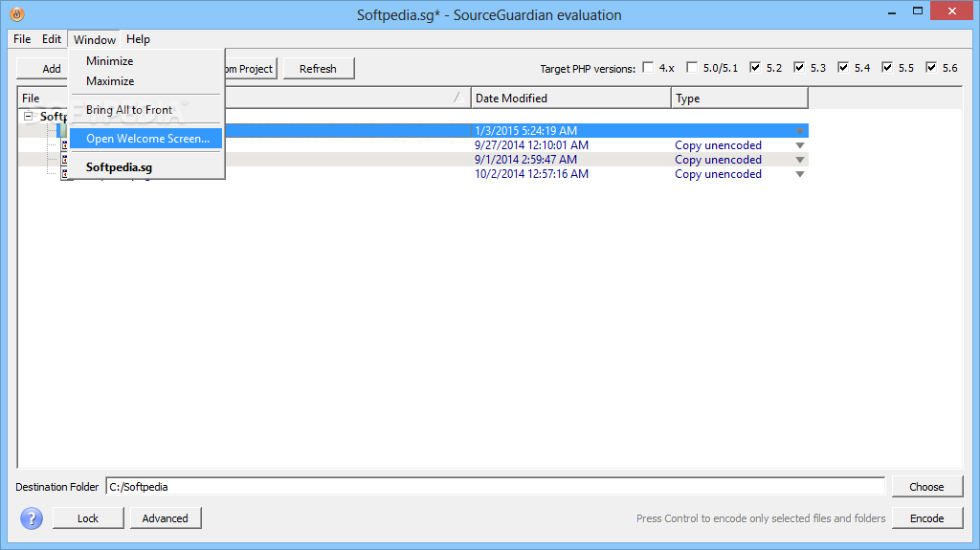
Task: Click Copy unencoded on the 9/1/2014 row
Action: tap(718, 160)
